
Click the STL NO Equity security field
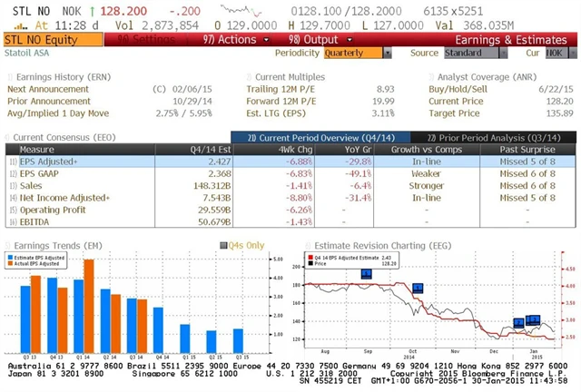tap(45, 40)
